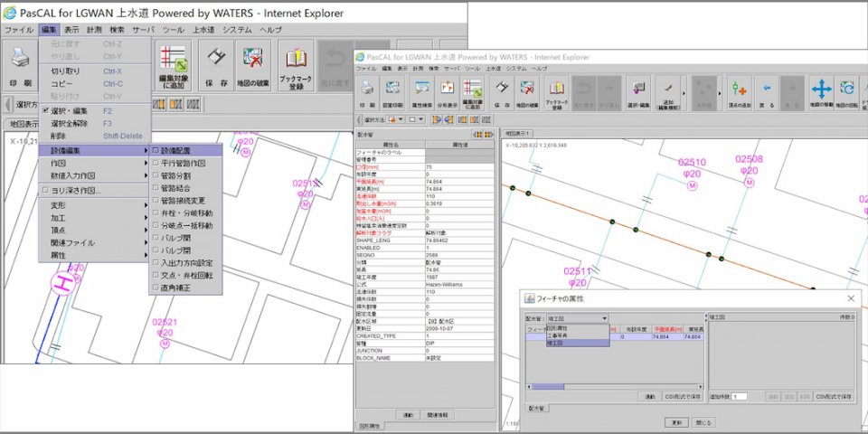The image size is (868, 434).
Task: Expand the 数値入力作図 submenu
Action: (x=95, y=175)
